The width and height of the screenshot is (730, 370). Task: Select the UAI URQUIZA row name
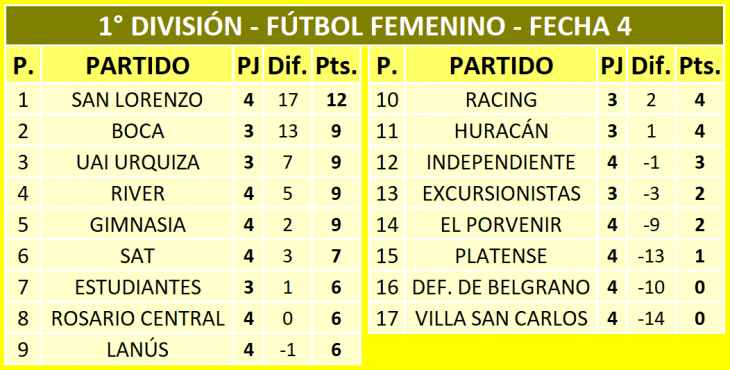click(137, 162)
